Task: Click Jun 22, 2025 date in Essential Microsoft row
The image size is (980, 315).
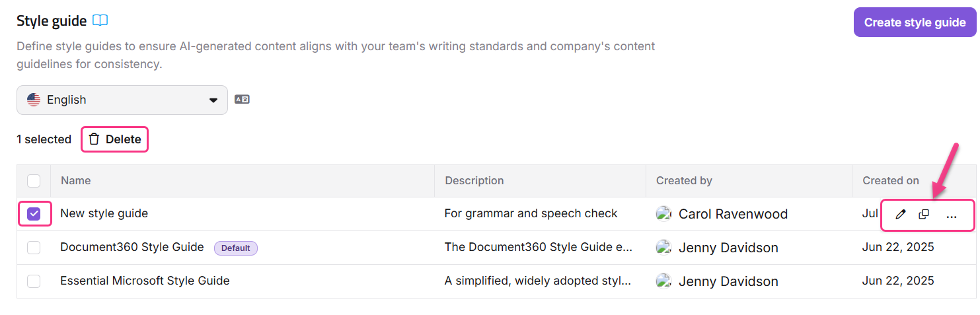Action: point(898,281)
